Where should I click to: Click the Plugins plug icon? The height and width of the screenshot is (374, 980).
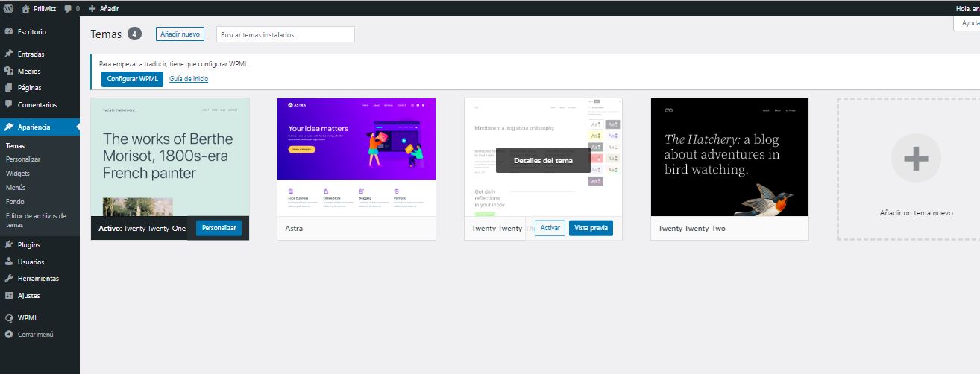tap(8, 244)
